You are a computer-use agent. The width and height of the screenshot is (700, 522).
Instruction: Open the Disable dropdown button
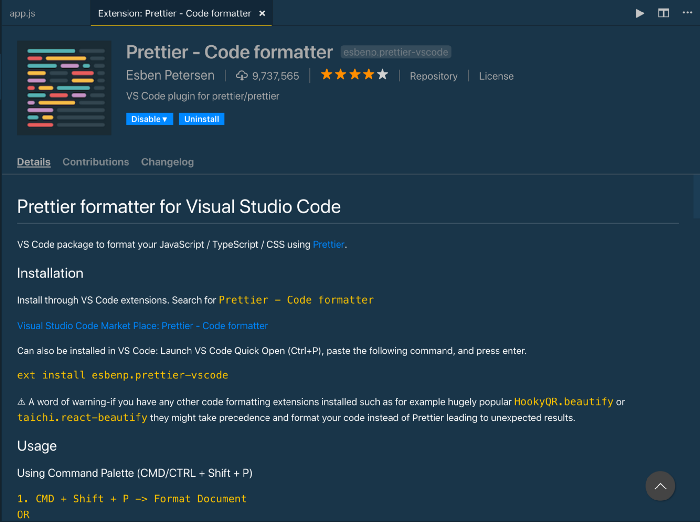[149, 119]
